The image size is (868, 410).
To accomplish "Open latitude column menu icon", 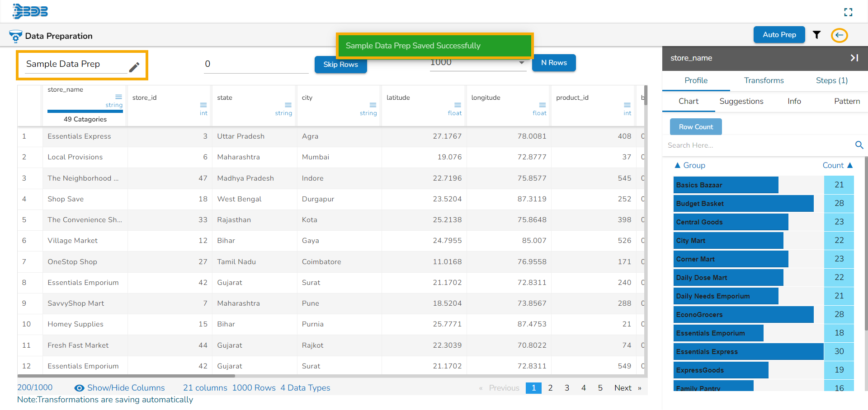I will (458, 105).
